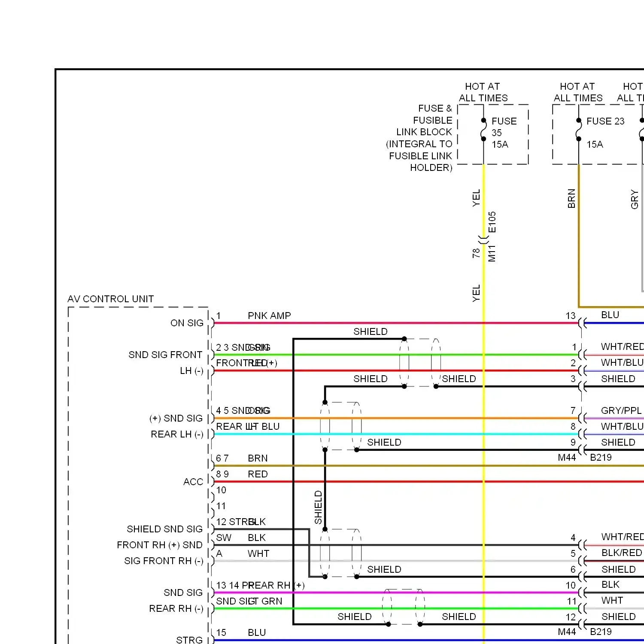The width and height of the screenshot is (644, 644).
Task: Select the "FRONT RH (+) SND" label
Action: [160, 545]
